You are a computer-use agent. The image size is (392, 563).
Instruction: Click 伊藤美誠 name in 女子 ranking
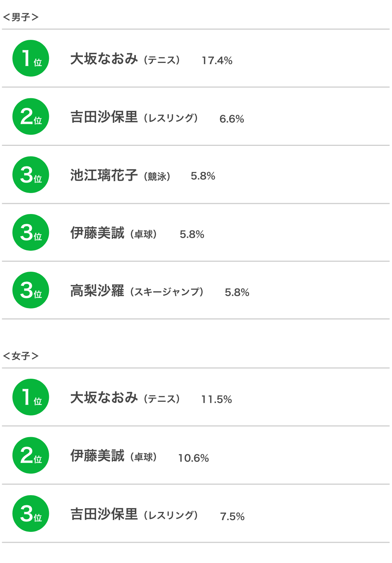[97, 456]
